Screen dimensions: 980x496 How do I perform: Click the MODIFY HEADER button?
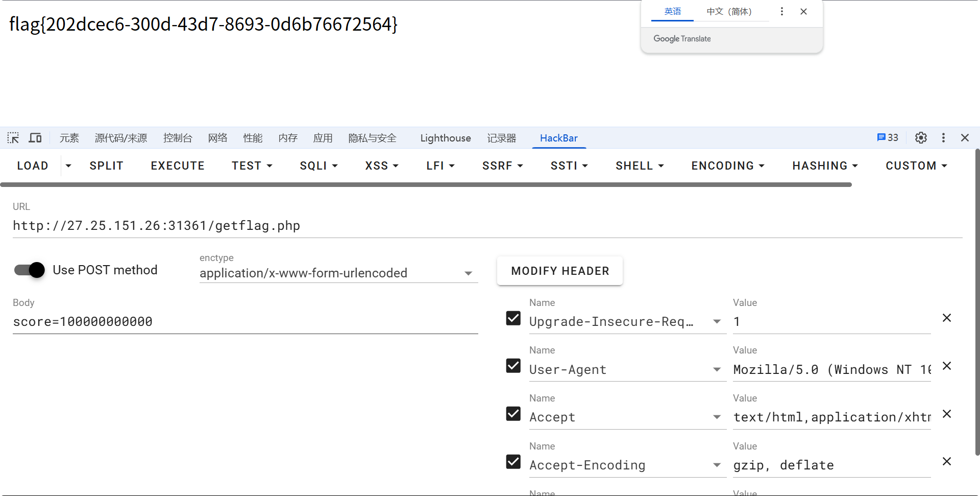(x=560, y=271)
